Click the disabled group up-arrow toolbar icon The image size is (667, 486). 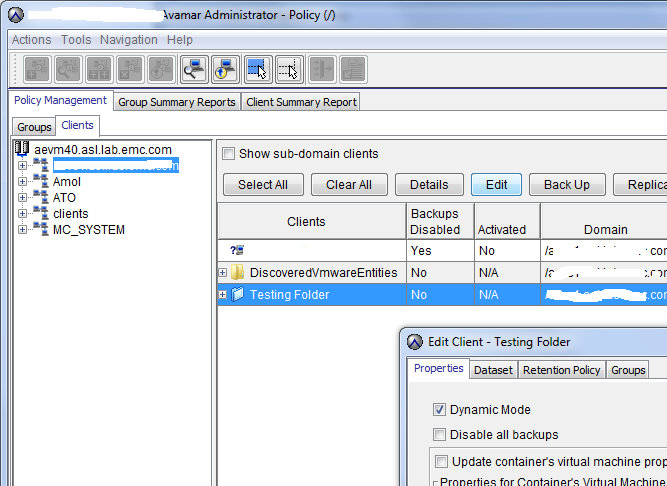tap(161, 69)
